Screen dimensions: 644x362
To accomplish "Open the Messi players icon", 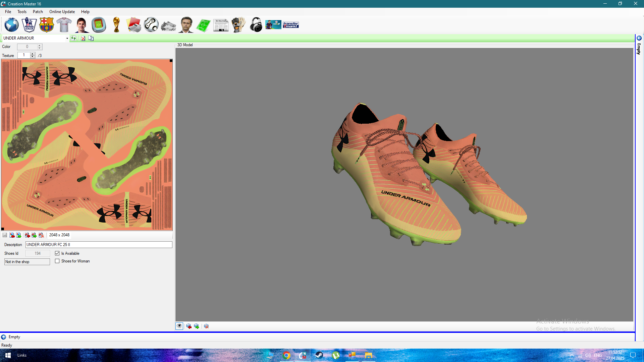I will click(x=81, y=25).
